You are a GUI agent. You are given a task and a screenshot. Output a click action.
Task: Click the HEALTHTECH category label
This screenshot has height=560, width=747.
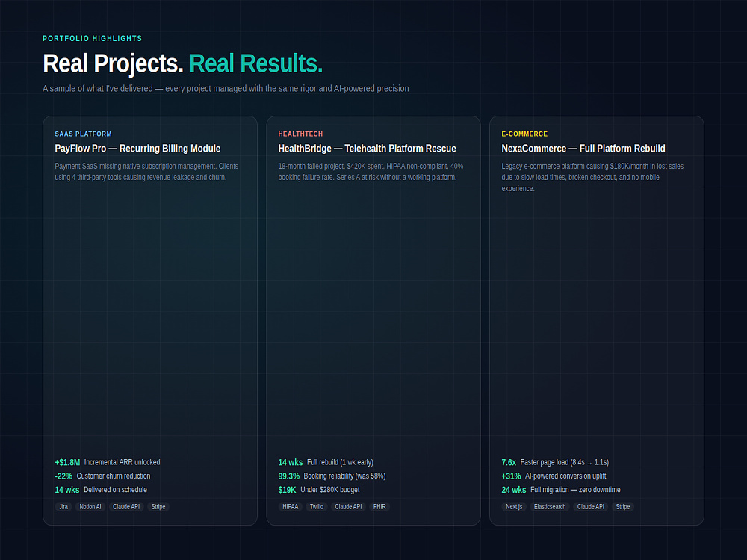(x=300, y=134)
